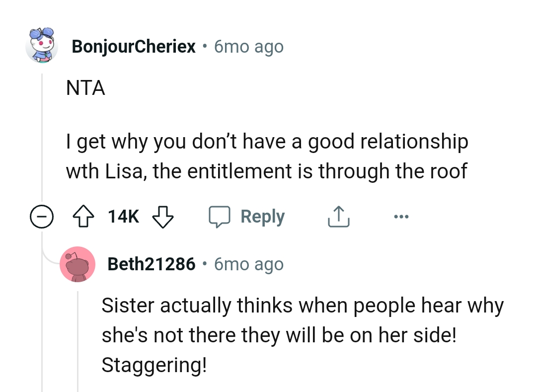This screenshot has width=536, height=392.
Task: Click the 14K vote count
Action: point(123,216)
